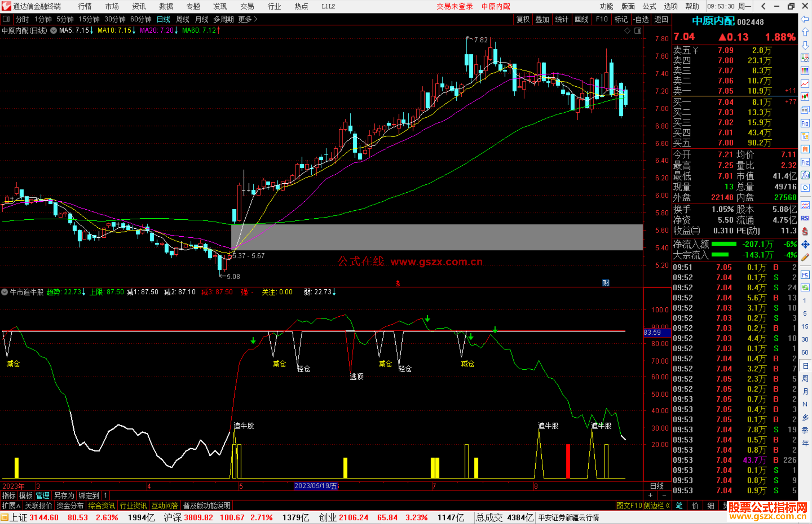Click the four-arrow move sidebar icon
812x524 pixels.
[805, 245]
